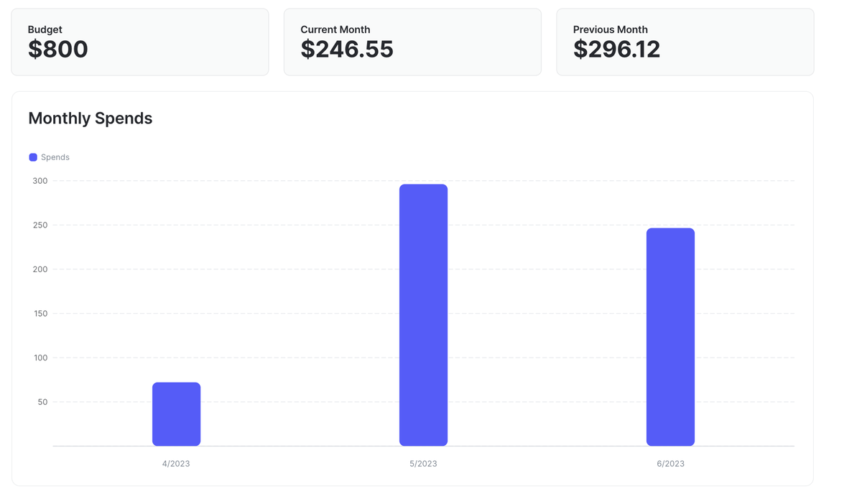Click the 4/2023 x-axis label
This screenshot has width=862, height=504.
point(176,464)
